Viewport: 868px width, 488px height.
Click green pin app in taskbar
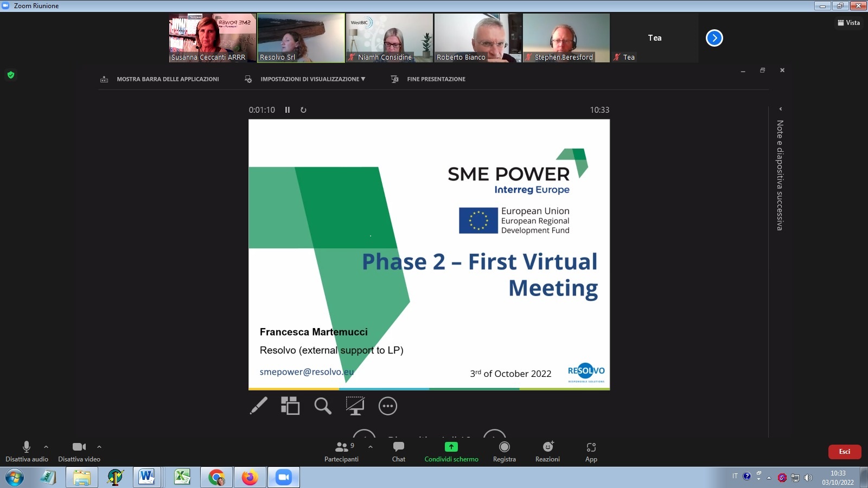[116, 478]
